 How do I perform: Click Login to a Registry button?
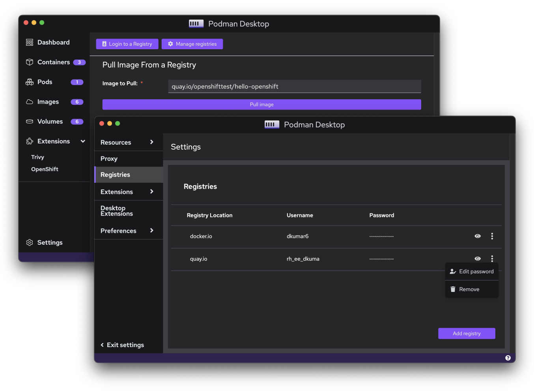pyautogui.click(x=127, y=44)
